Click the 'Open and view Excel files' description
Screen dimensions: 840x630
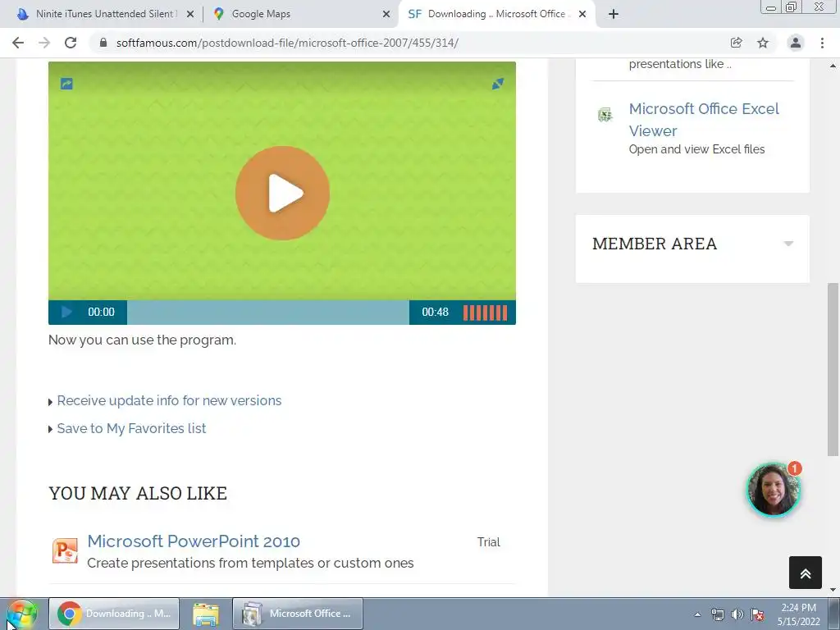pyautogui.click(x=696, y=149)
